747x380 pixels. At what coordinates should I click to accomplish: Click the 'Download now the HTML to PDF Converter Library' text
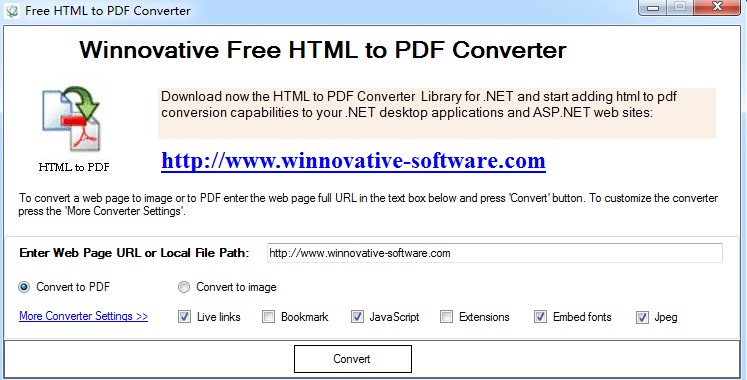(419, 105)
